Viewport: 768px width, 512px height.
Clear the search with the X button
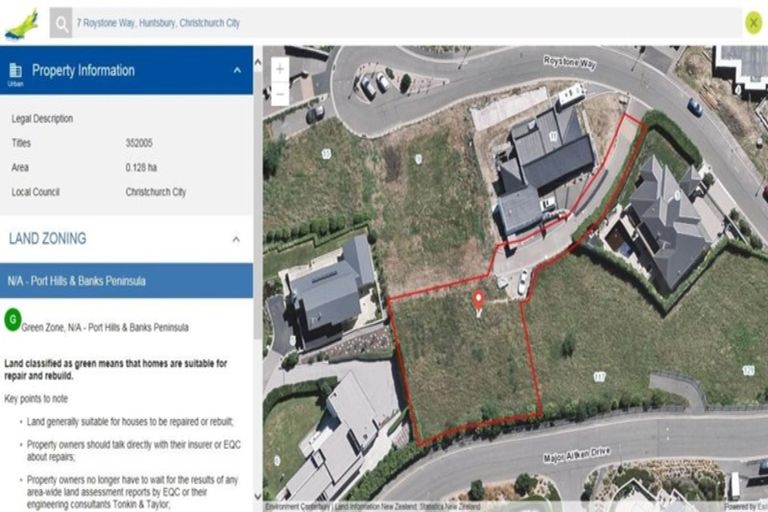click(x=754, y=23)
